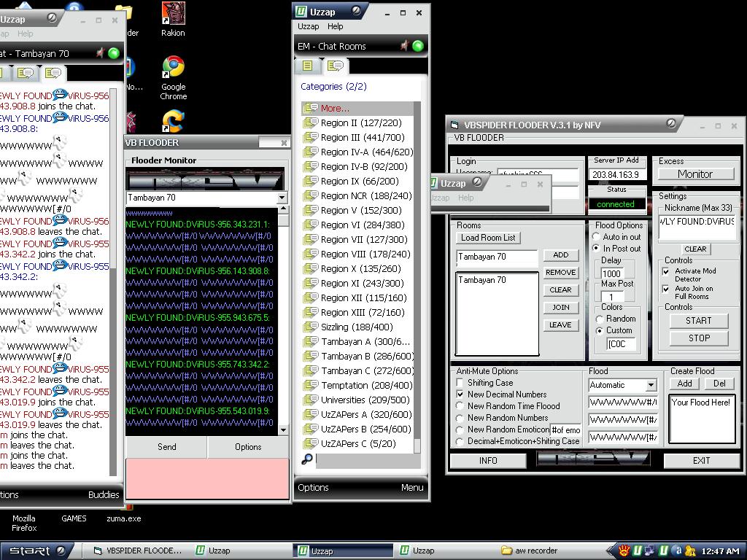Click the Server IP Add field
This screenshot has height=560, width=747.
[617, 175]
